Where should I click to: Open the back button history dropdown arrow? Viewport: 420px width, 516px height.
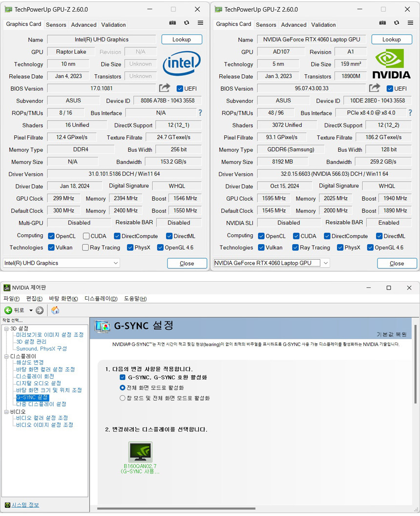click(31, 310)
